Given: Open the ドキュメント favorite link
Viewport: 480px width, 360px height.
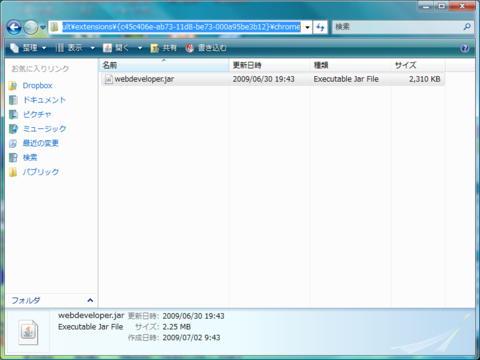Looking at the screenshot, I should click(44, 100).
